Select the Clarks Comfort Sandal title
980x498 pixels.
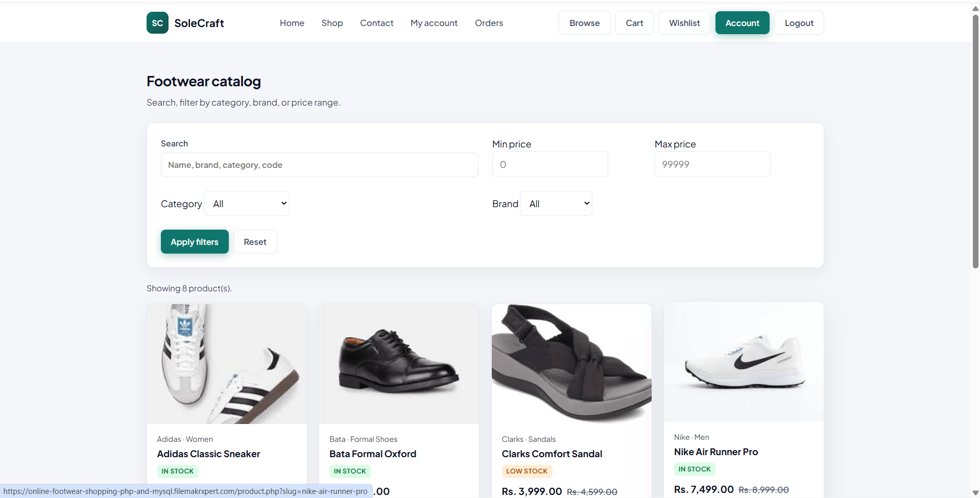(x=552, y=454)
